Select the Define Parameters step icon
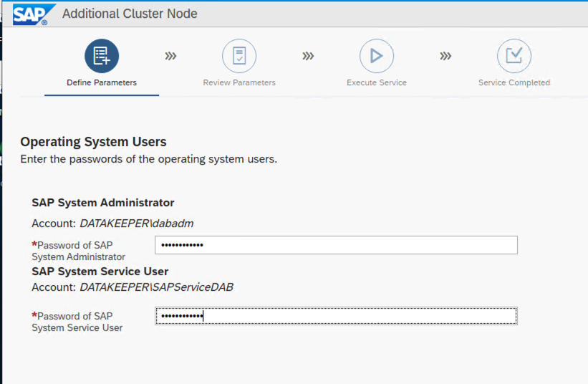This screenshot has height=384, width=588. 102,56
